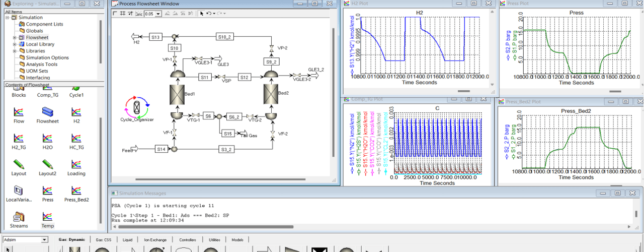Click the undo arrow in flowsheet toolbar

click(208, 14)
